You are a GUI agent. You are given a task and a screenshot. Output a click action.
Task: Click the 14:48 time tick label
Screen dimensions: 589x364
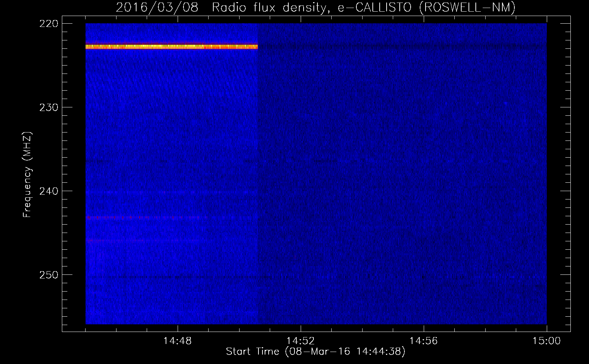tap(177, 341)
